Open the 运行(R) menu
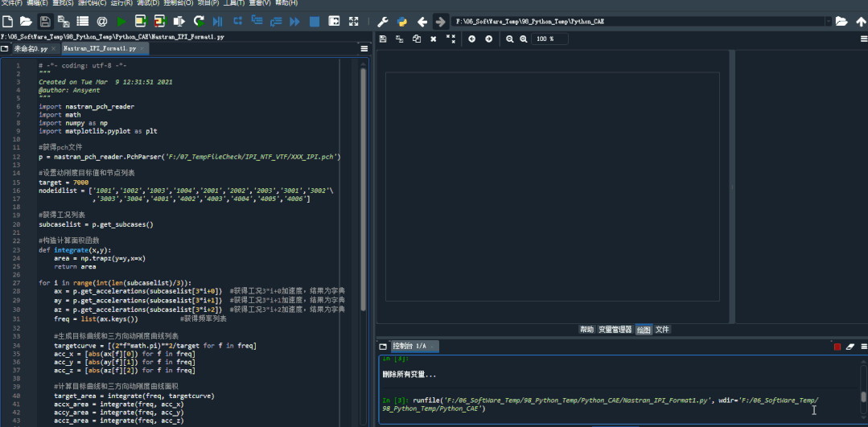Screen dimensions: 868x427 [121, 2]
